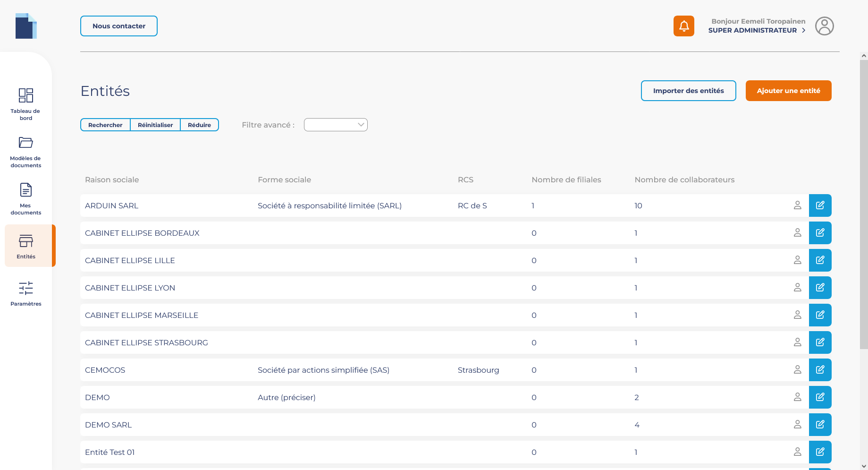Screen dimensions: 868x470
Task: Open the Paramètres menu item
Action: [26, 293]
